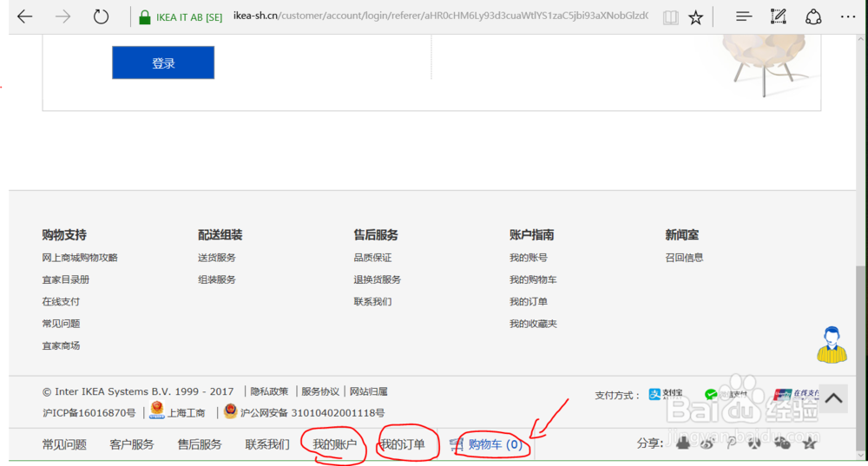868x466 pixels.
Task: Share to WeChat icon
Action: point(782,443)
